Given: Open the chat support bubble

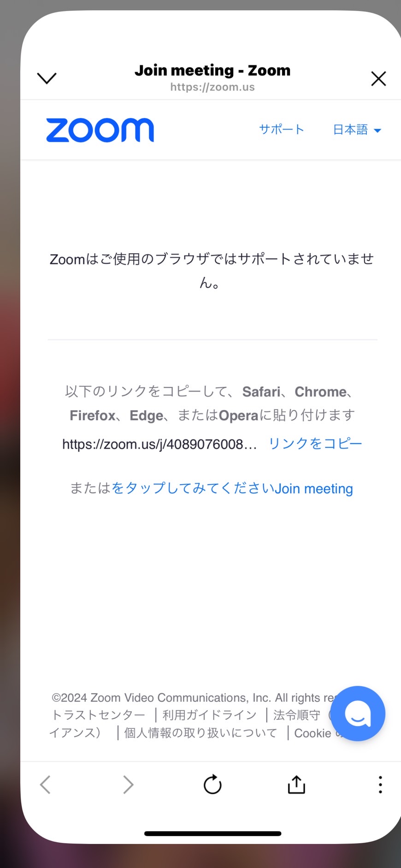Looking at the screenshot, I should [x=358, y=713].
